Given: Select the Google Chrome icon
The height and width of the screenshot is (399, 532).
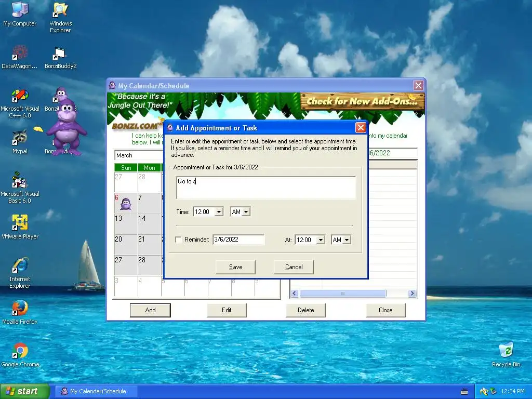Looking at the screenshot, I should coord(20,355).
